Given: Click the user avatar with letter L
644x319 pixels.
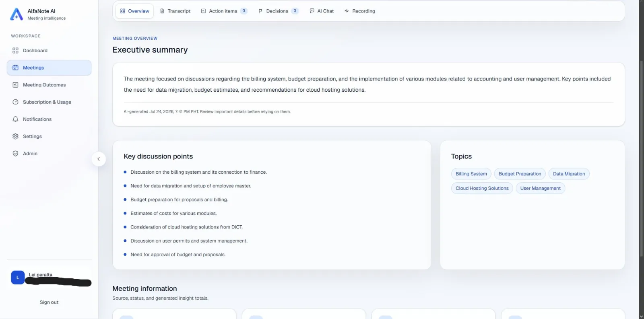Looking at the screenshot, I should click(18, 278).
